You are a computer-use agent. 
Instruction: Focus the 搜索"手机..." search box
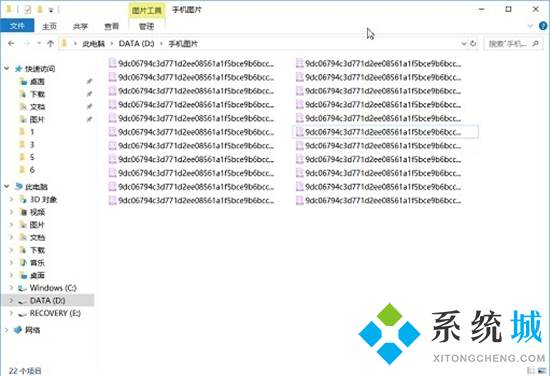[513, 43]
